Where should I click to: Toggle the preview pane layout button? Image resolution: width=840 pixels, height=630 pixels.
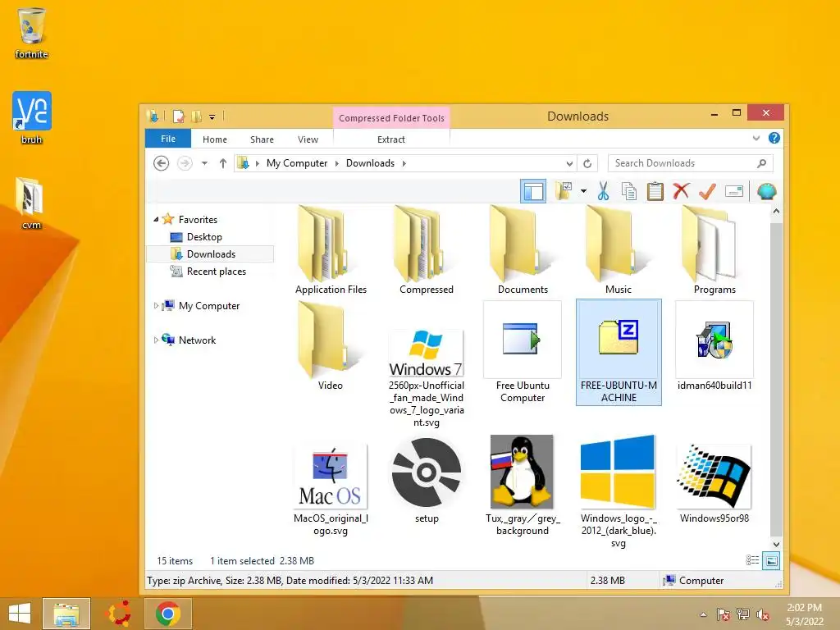tap(533, 191)
